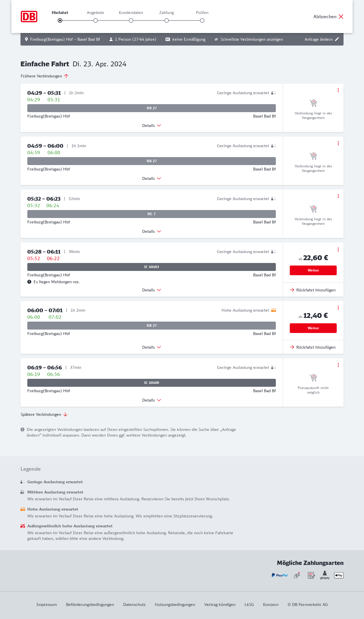The image size is (364, 619).
Task: Click the RE 7 train segment bar
Action: tap(152, 214)
